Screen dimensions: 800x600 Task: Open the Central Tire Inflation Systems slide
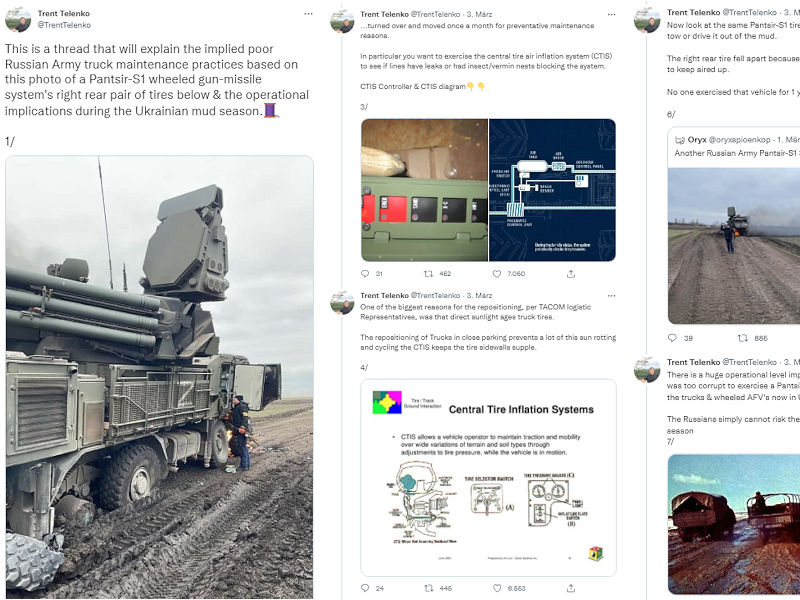click(488, 478)
